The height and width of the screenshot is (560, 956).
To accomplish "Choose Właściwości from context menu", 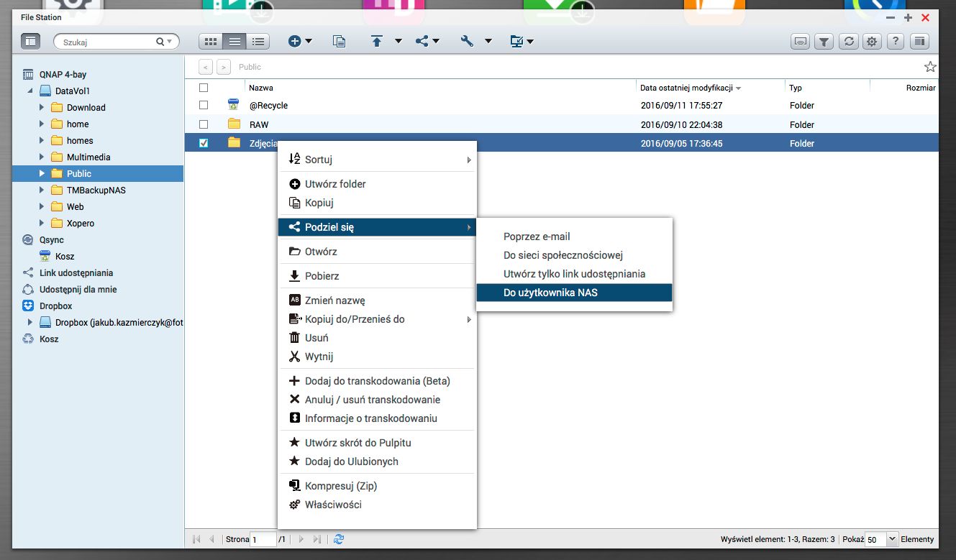I will click(x=377, y=505).
